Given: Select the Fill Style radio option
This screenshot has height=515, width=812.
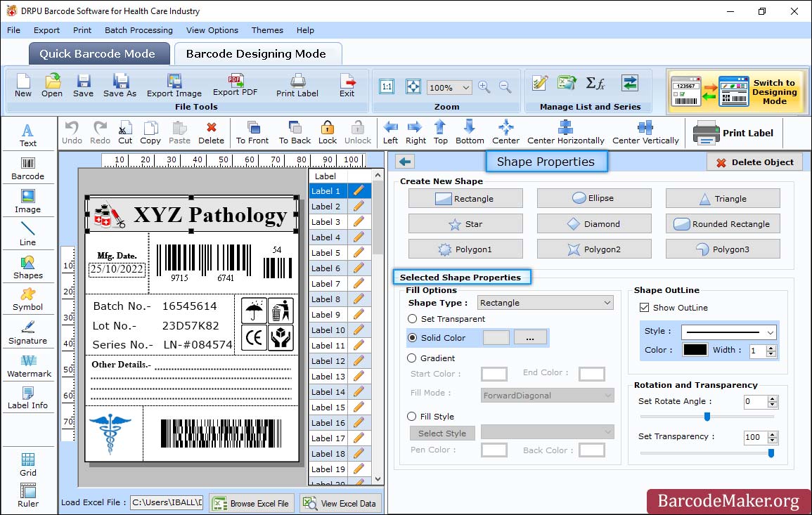Looking at the screenshot, I should (x=412, y=416).
